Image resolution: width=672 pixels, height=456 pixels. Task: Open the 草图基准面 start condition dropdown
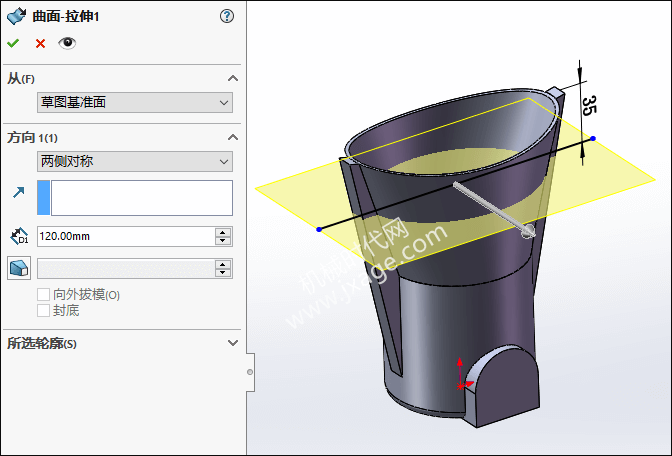[x=135, y=102]
